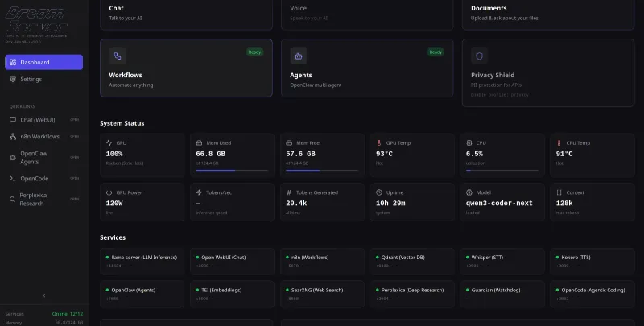
Task: Click the qwen3-coder-next model value
Action: [499, 203]
